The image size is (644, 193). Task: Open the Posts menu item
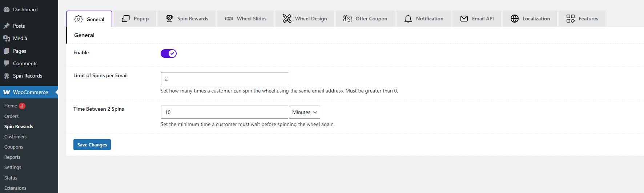29,26
